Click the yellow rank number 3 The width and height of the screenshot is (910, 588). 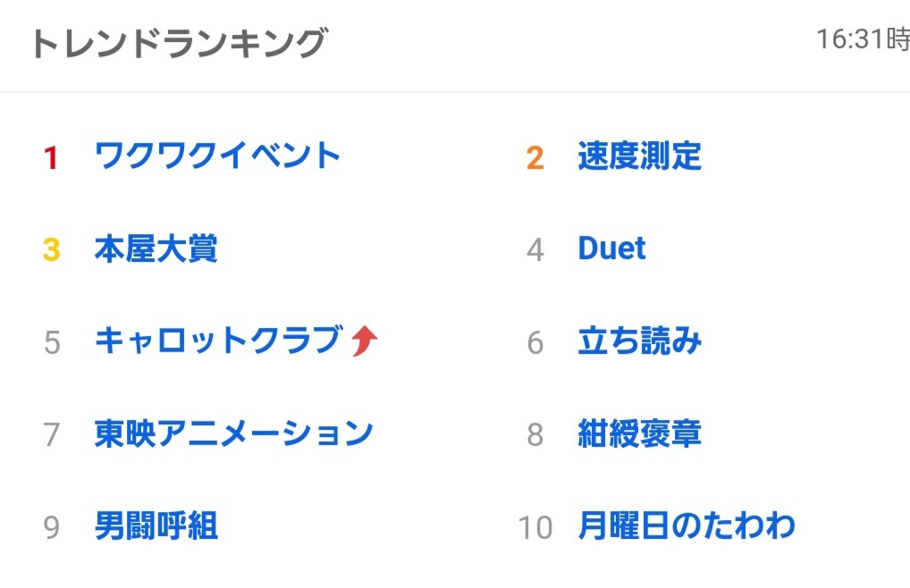(52, 250)
